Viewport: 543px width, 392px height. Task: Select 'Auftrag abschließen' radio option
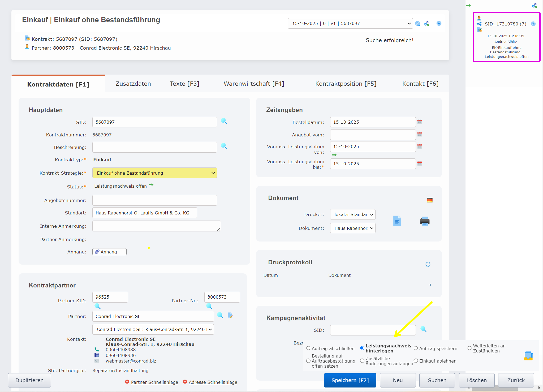tap(308, 348)
